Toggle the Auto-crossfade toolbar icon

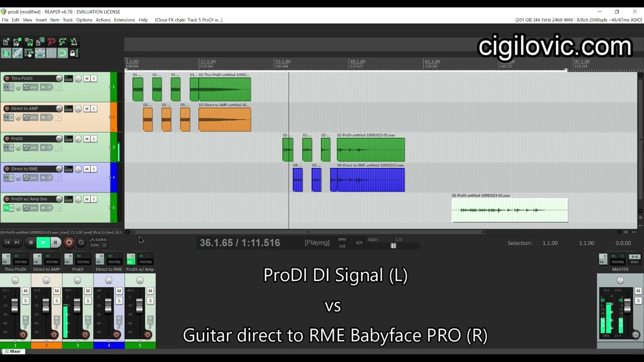pyautogui.click(x=6, y=53)
